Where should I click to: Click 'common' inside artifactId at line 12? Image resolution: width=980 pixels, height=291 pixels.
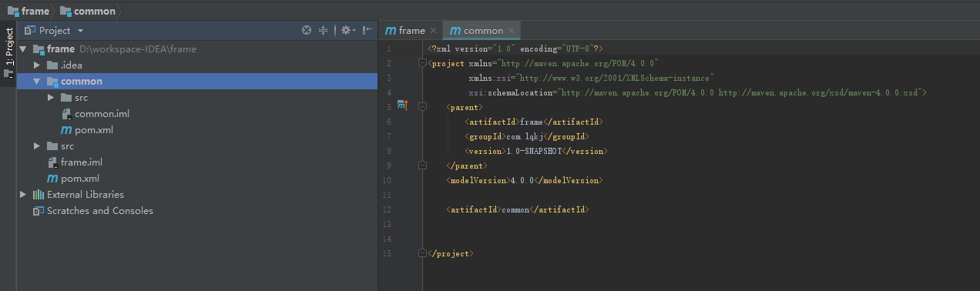pyautogui.click(x=515, y=209)
